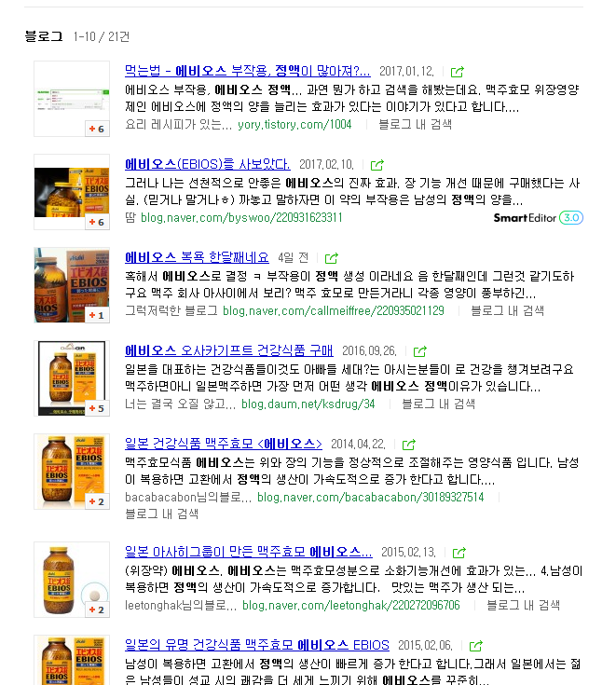Visit the blog.daum.net/ksdrug/34 URL link
The width and height of the screenshot is (616, 685).
pyautogui.click(x=308, y=404)
